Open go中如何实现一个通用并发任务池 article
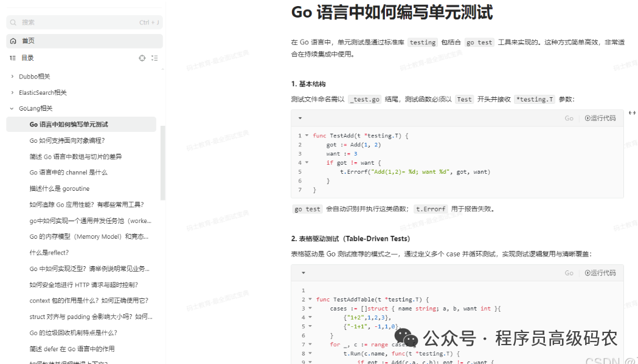The image size is (638, 364). tap(91, 221)
